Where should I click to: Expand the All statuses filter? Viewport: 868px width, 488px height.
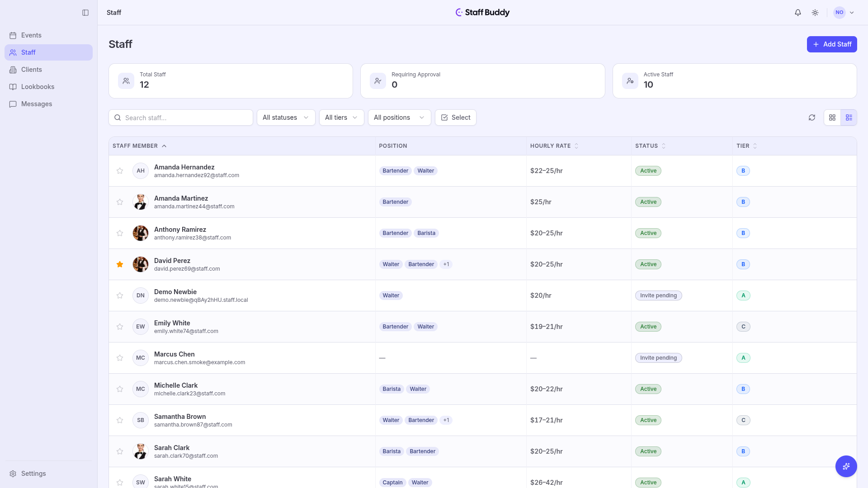pyautogui.click(x=286, y=117)
